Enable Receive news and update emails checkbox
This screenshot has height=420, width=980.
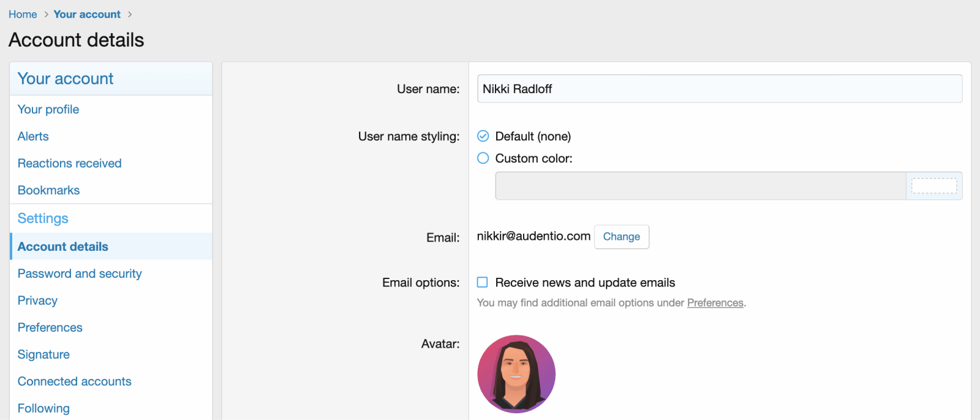(483, 283)
